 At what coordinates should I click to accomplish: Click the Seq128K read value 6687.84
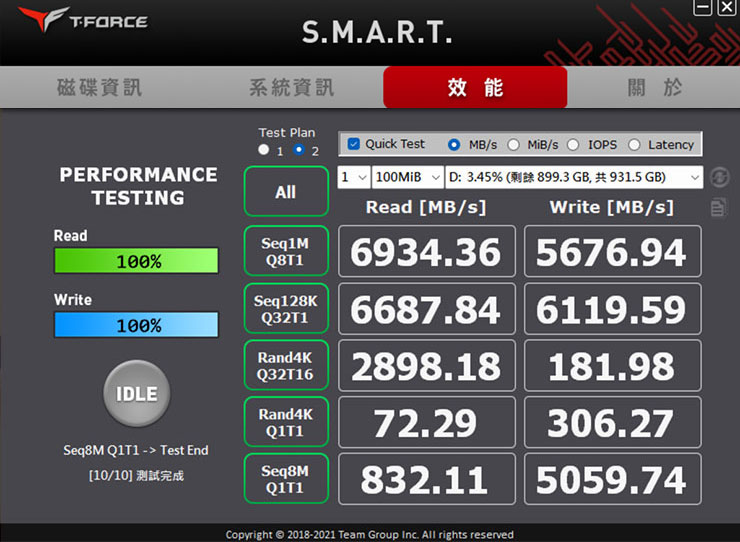tap(427, 309)
